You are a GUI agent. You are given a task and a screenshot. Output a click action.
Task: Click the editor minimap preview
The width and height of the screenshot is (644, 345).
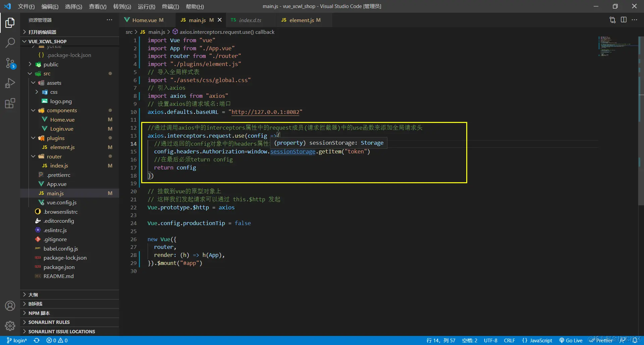(618, 46)
